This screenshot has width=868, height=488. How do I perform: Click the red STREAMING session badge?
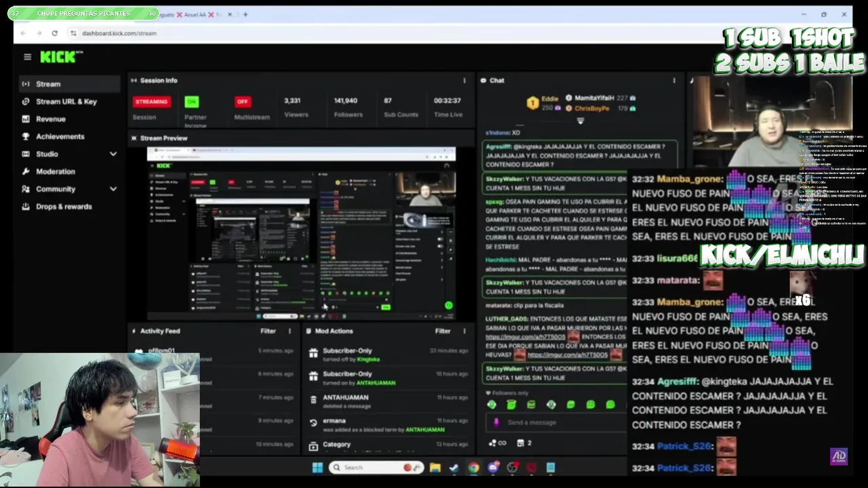151,102
